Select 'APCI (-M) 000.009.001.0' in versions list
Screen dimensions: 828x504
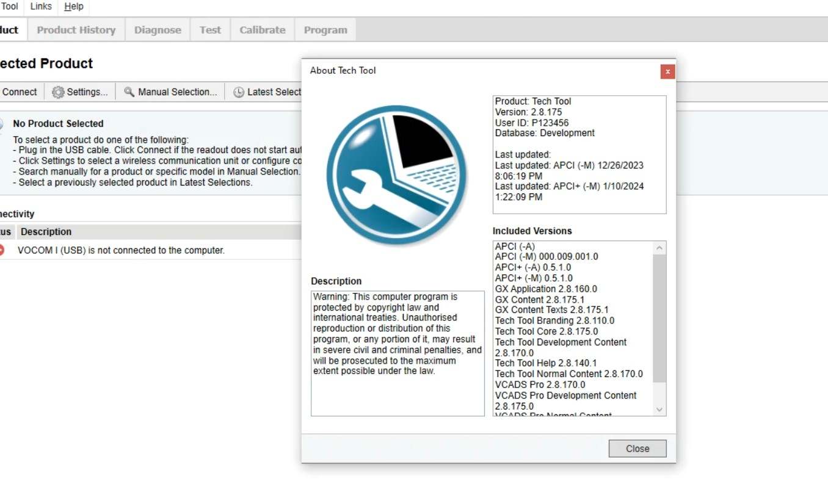coord(547,257)
